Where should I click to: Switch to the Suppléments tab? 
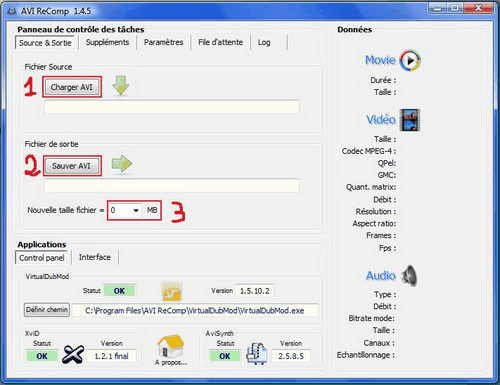[107, 42]
